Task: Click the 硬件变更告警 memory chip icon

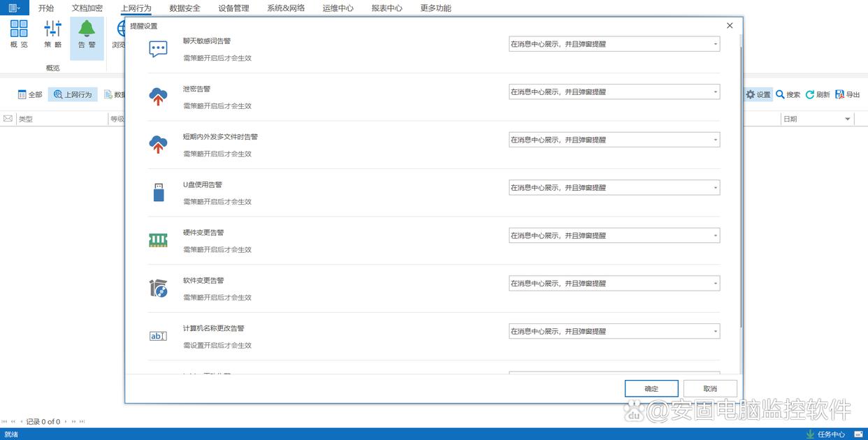Action: click(x=159, y=240)
